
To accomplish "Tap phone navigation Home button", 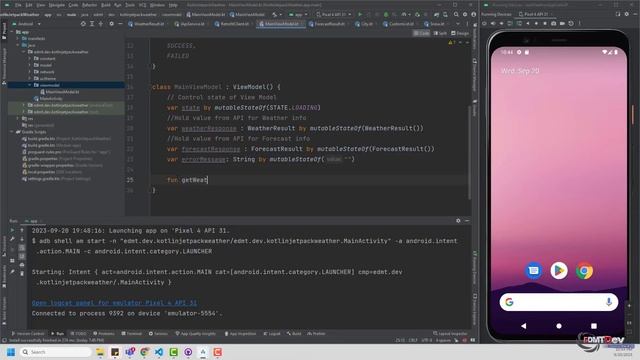I will pos(559,326).
